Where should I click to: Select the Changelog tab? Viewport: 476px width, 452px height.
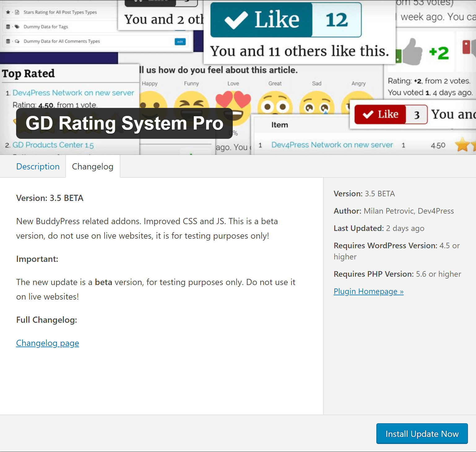(x=93, y=166)
